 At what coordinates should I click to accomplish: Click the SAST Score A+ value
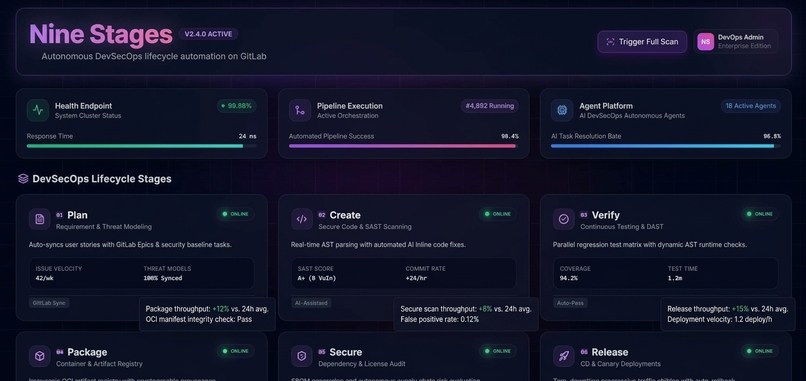tap(318, 278)
